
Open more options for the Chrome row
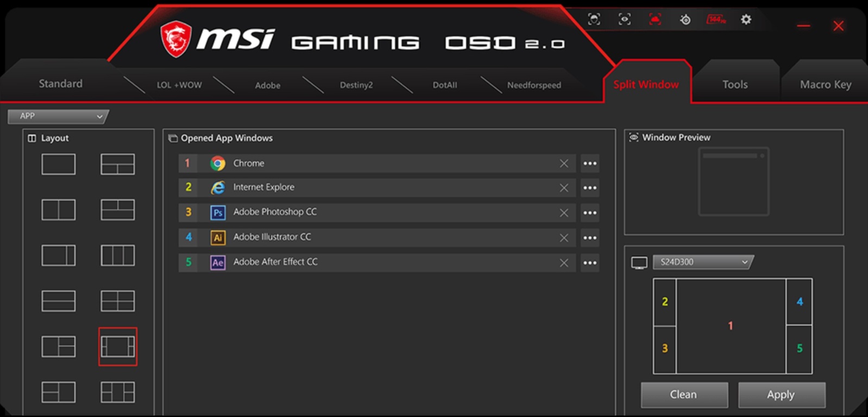coord(590,163)
